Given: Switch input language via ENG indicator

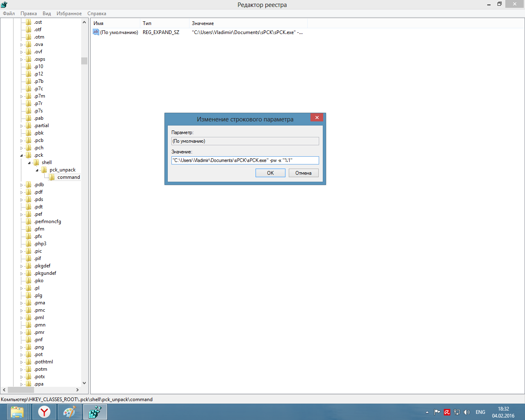Looking at the screenshot, I should tap(480, 412).
